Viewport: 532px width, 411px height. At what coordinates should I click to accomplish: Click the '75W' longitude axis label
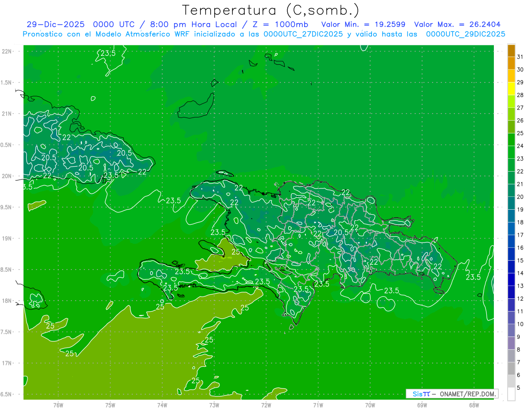tap(110, 405)
